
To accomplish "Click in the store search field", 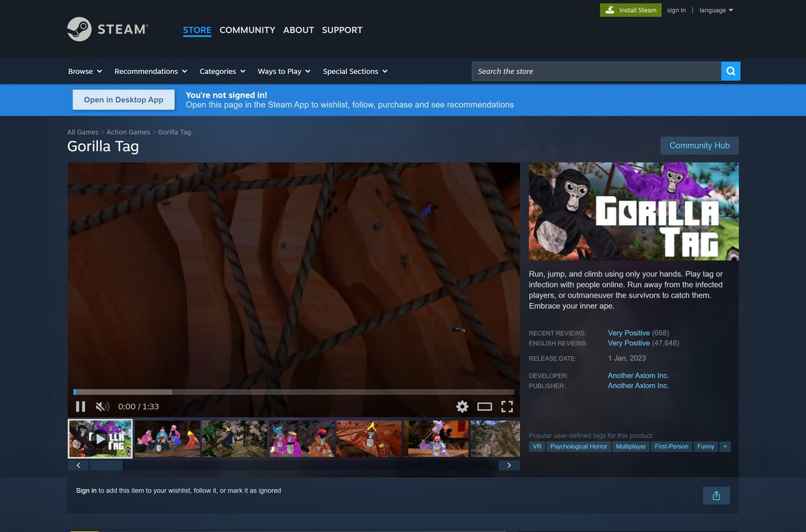I will point(596,71).
